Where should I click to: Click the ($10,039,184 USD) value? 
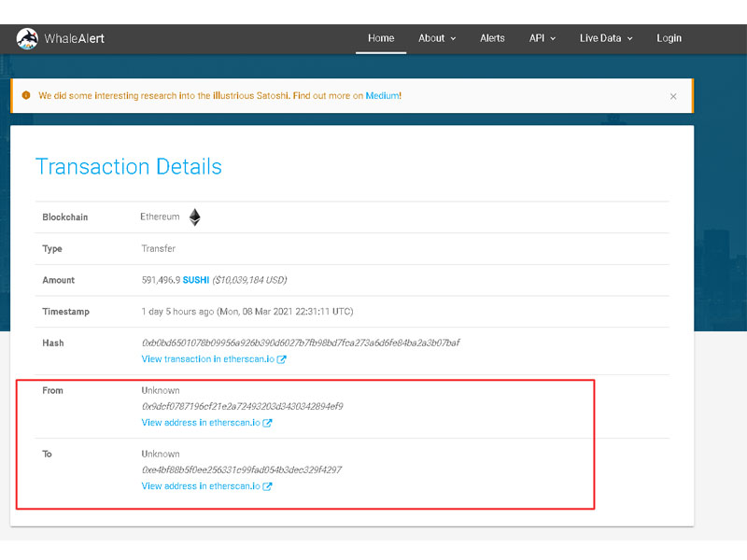pos(249,280)
